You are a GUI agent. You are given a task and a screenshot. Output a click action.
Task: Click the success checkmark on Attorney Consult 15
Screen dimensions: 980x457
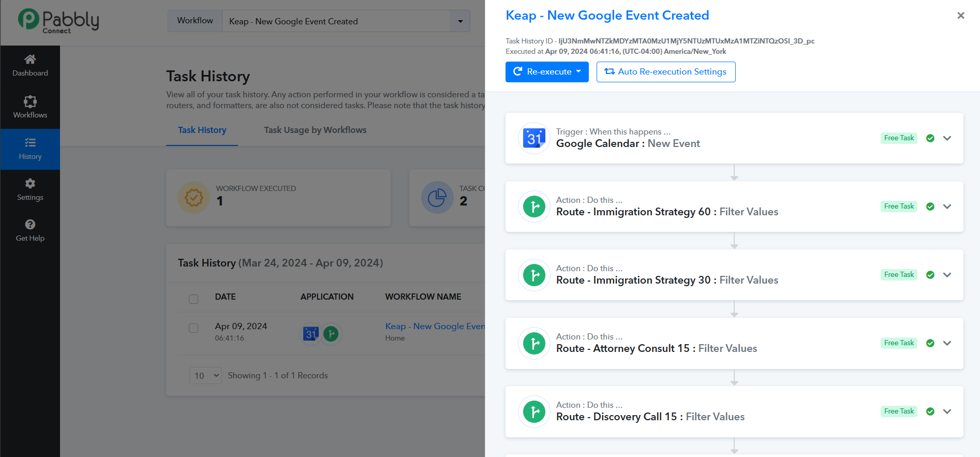(x=930, y=343)
